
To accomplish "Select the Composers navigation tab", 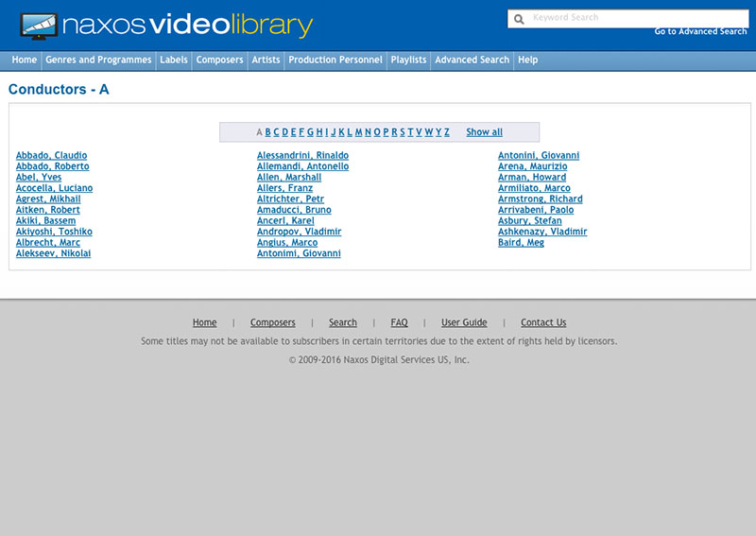I will [x=219, y=60].
